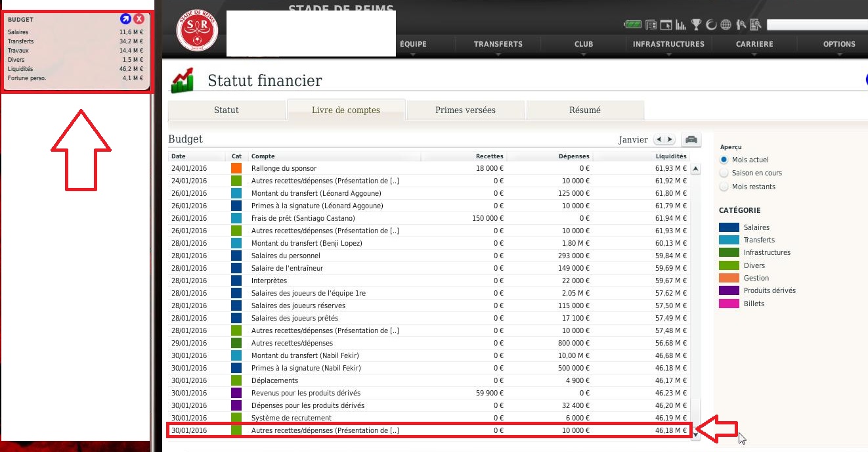
Task: Switch to the Primes versées tab
Action: pos(466,110)
